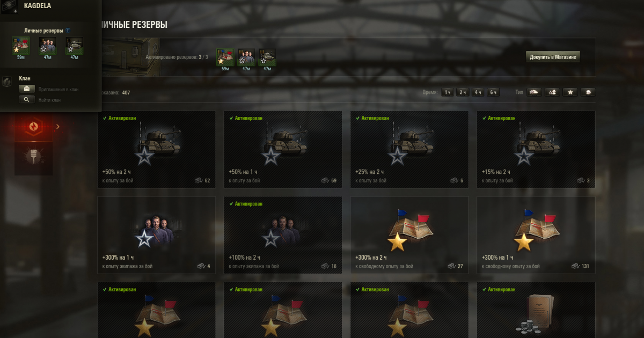Viewport: 644px width, 338px height.
Task: Toggle the 1 ч duration filter
Action: tap(447, 92)
